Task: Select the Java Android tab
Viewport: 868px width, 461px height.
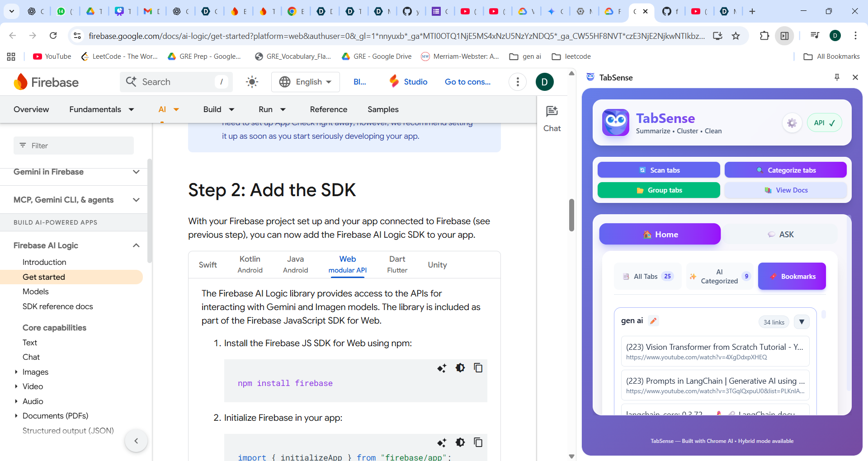Action: point(295,264)
